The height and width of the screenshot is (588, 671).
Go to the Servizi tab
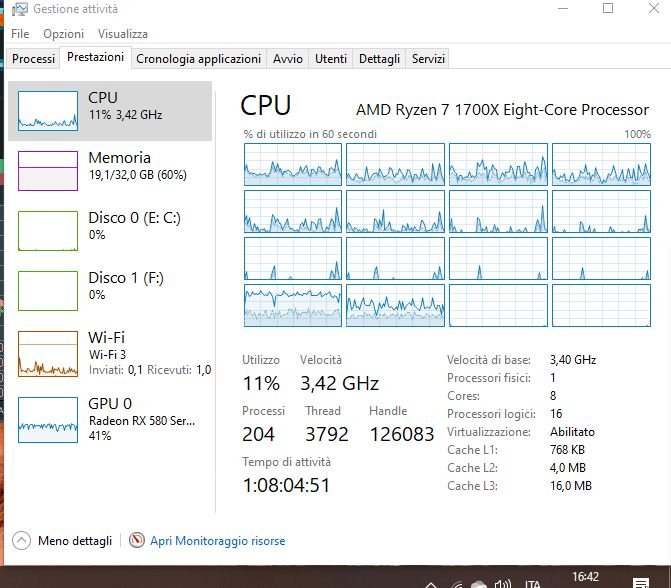tap(429, 59)
